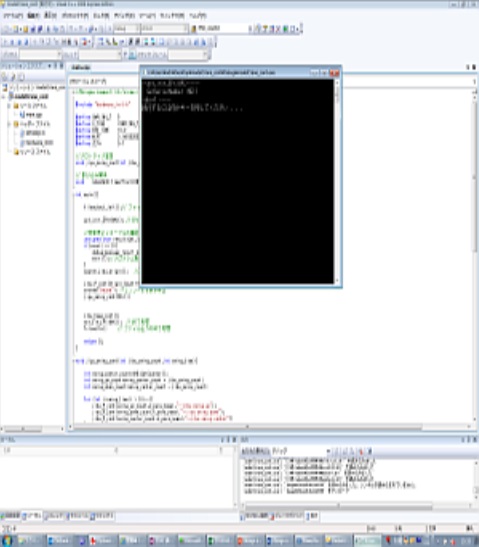Switch to the Threads tab in bottom-left panel
The width and height of the screenshot is (479, 547).
(54, 516)
